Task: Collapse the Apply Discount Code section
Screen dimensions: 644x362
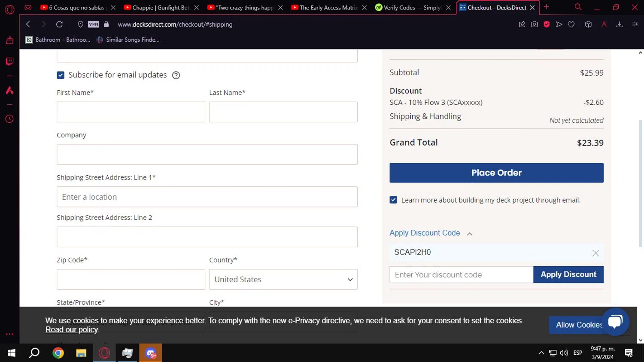Action: pyautogui.click(x=431, y=233)
